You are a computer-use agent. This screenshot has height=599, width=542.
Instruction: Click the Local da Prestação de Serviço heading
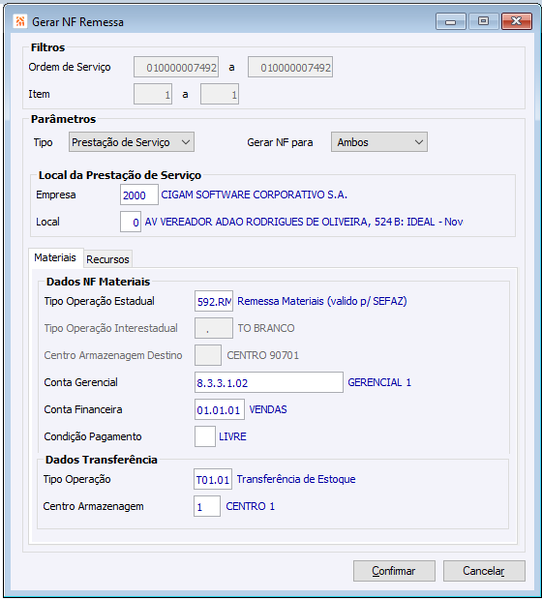click(x=120, y=175)
